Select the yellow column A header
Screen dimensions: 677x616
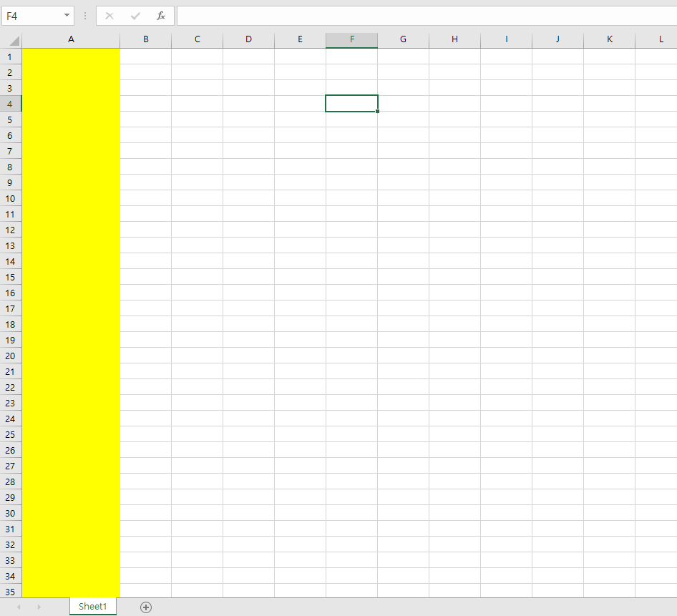pos(70,39)
